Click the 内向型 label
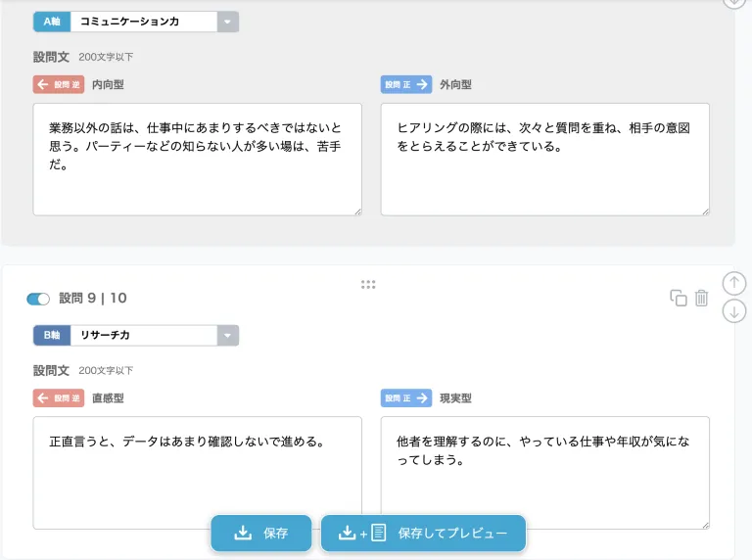Image resolution: width=752 pixels, height=560 pixels. (108, 85)
